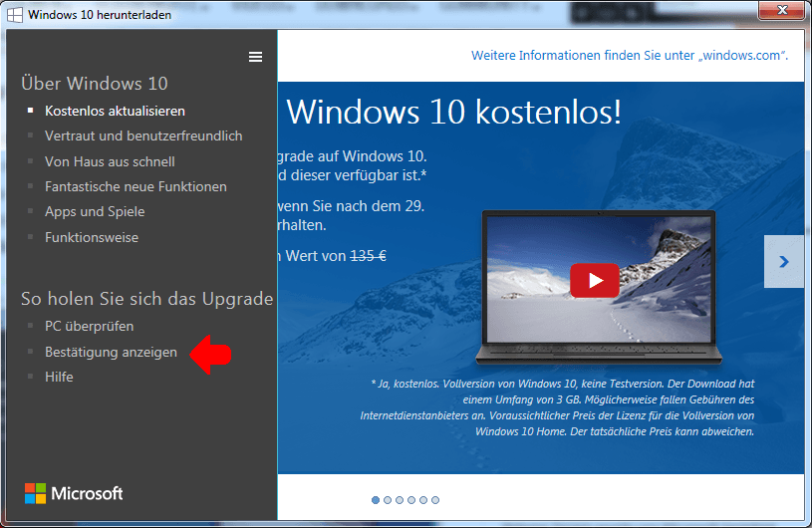Open 'Apps und Spiele' section

click(95, 211)
